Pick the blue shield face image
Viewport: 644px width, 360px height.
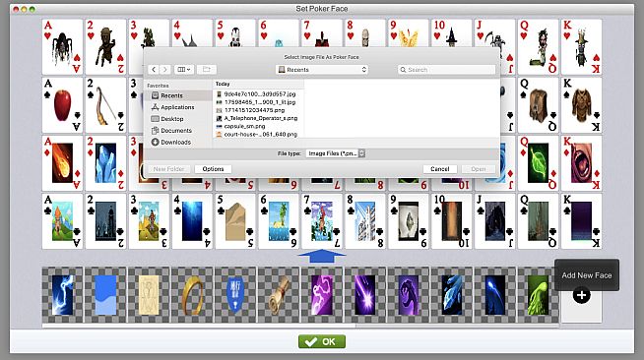(x=235, y=295)
